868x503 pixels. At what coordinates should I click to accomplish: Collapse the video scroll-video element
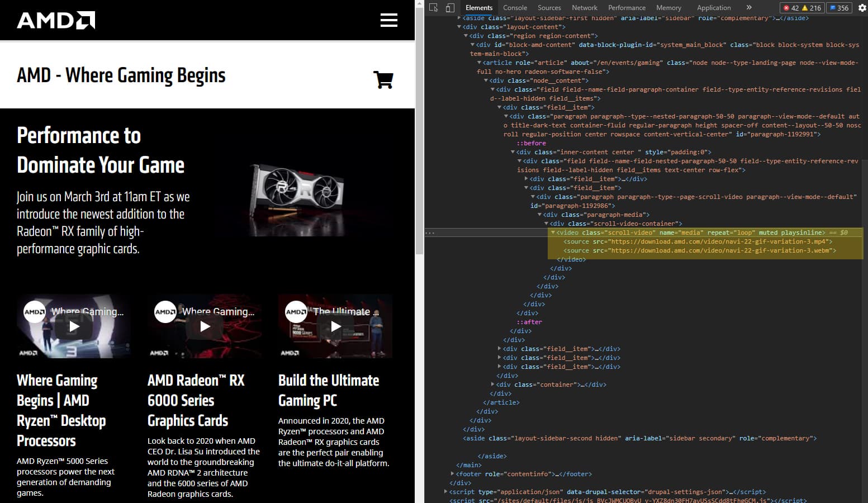tap(553, 232)
